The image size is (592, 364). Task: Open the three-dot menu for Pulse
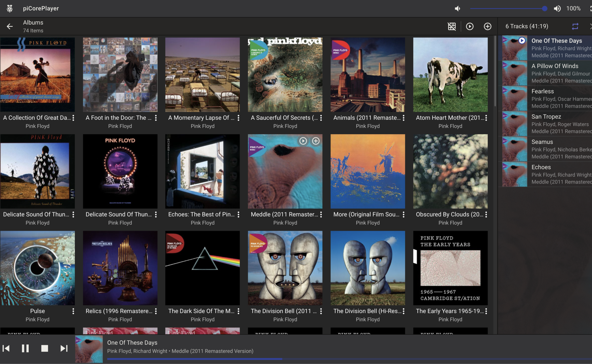coord(73,311)
